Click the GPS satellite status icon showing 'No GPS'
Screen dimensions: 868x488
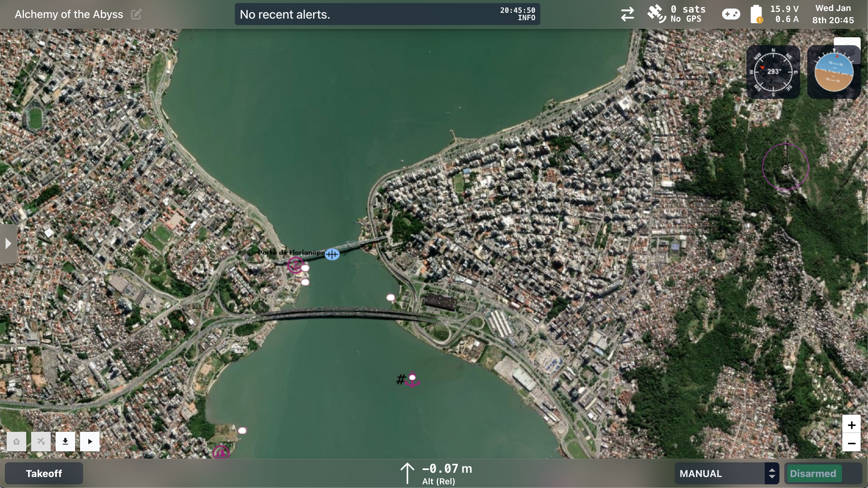click(656, 14)
